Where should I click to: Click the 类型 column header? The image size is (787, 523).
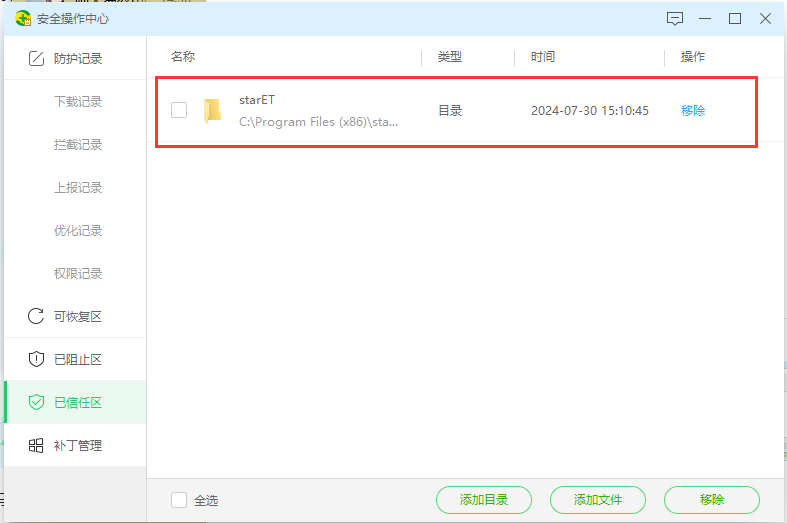tap(450, 57)
